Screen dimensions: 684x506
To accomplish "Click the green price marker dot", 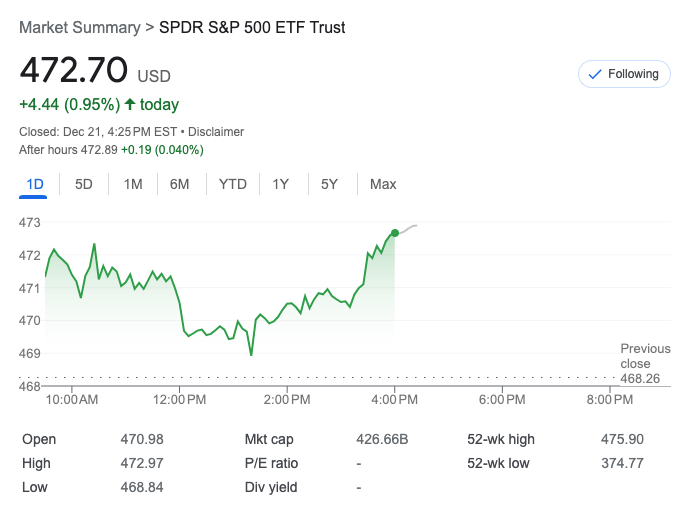I will click(x=395, y=233).
